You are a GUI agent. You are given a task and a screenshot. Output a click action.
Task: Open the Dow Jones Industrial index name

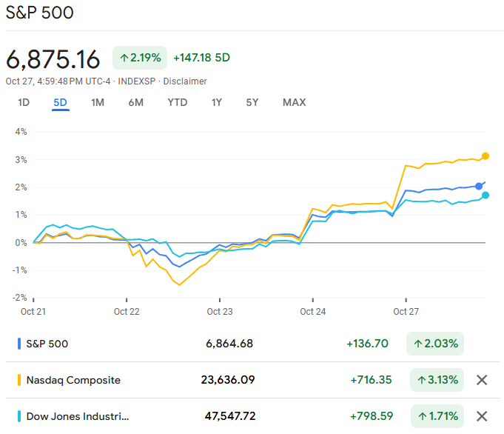point(78,416)
